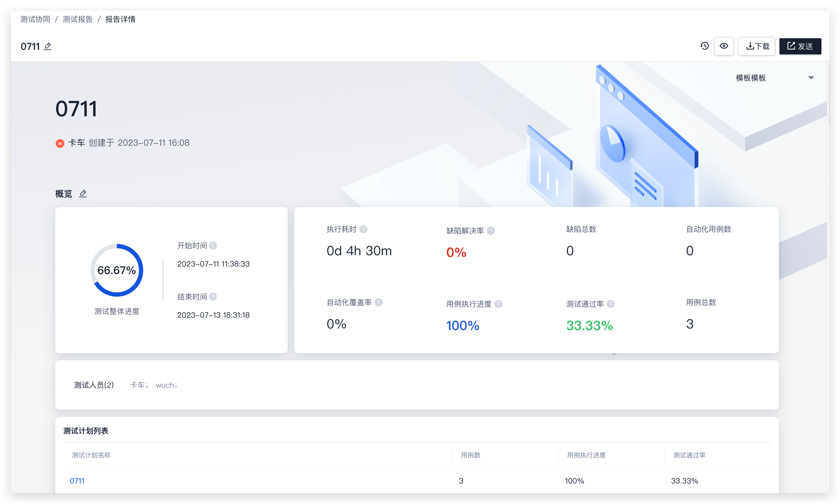The height and width of the screenshot is (504, 840).
Task: Click help icon beside 执行耗时
Action: [x=363, y=229]
